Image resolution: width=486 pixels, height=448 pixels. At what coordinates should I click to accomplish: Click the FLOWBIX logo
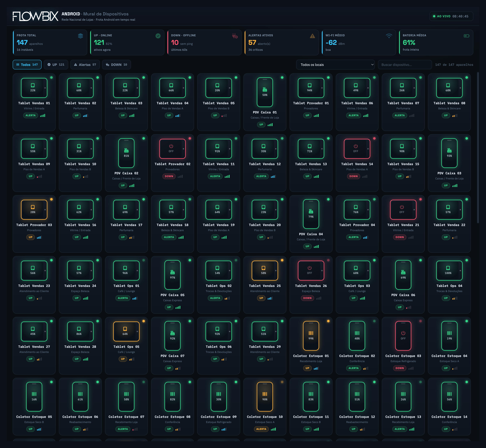tap(35, 16)
